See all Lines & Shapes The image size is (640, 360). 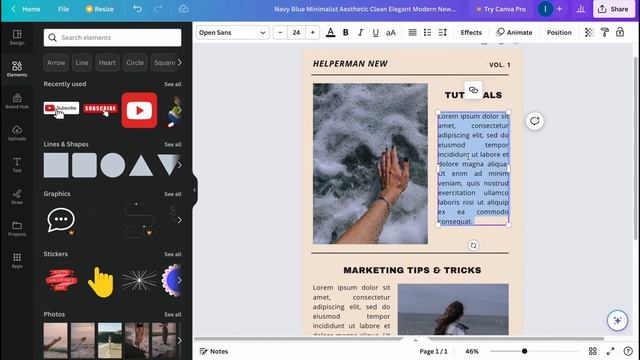coord(173,144)
